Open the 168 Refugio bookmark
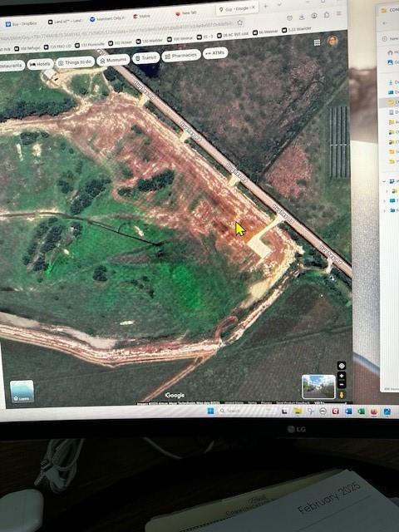Screen dimensions: 399x532 click(27, 48)
